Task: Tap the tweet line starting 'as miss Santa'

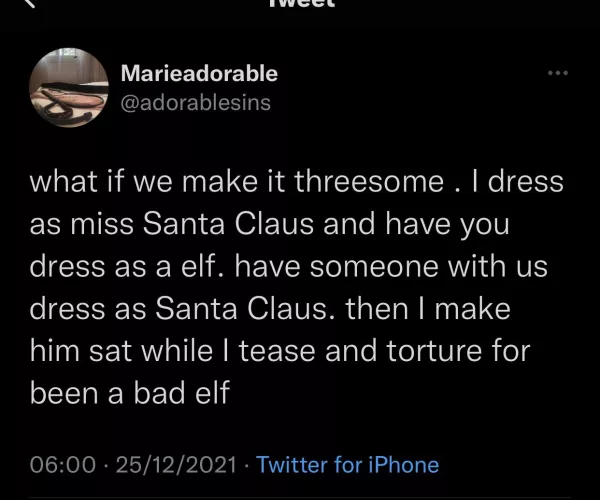Action: click(x=270, y=226)
